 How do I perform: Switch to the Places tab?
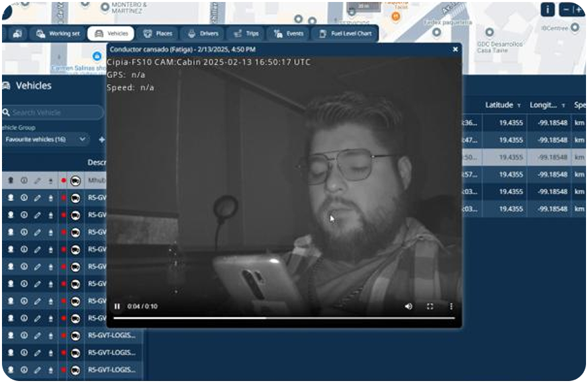pyautogui.click(x=158, y=34)
